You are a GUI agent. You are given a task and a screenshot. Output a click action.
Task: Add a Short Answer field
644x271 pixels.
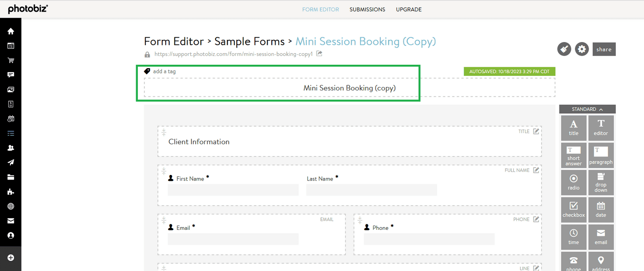[x=574, y=155]
